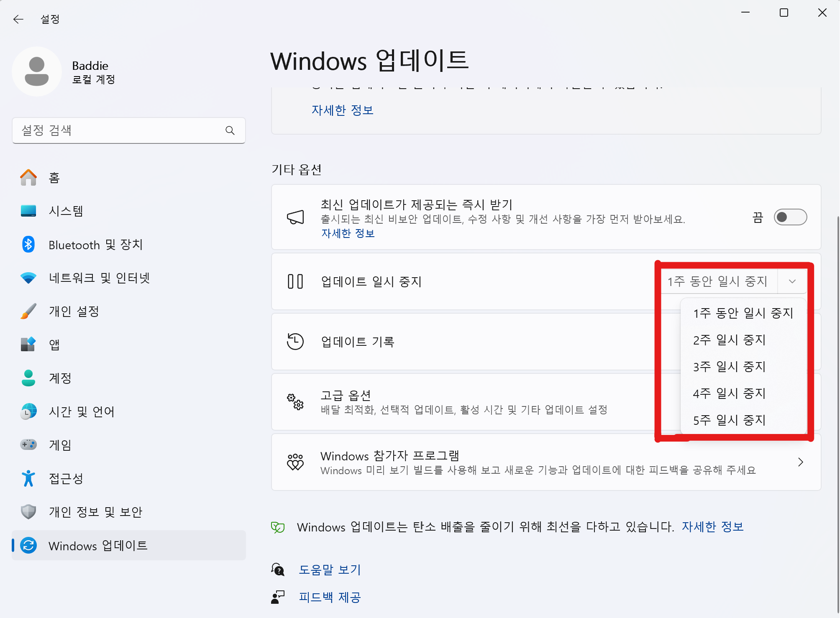This screenshot has height=618, width=840.
Task: Open 시스템 in the sidebar
Action: 66,211
